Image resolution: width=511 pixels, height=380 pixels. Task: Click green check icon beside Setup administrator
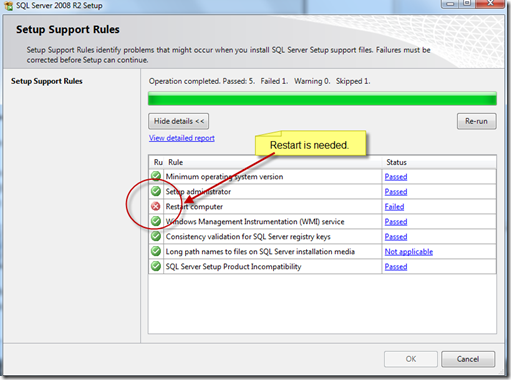tap(156, 191)
